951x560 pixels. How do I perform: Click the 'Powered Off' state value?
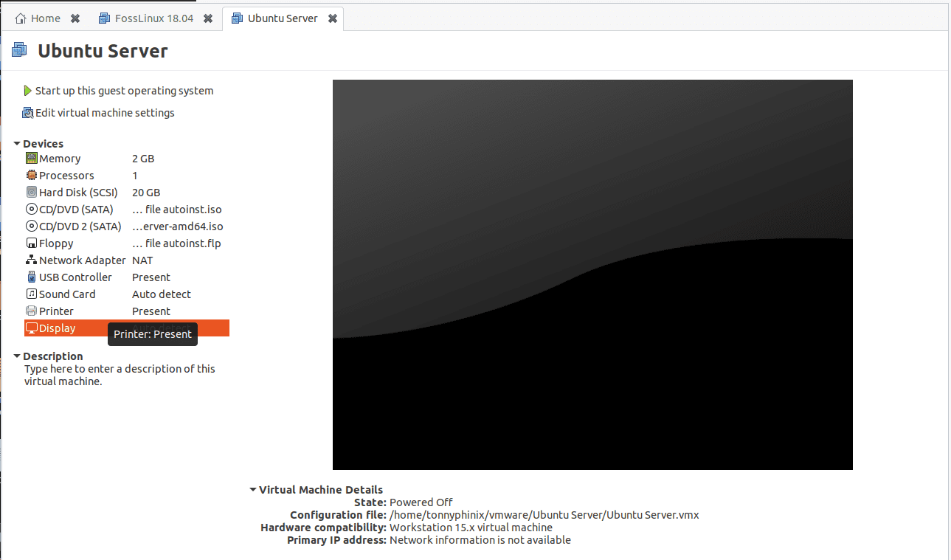421,502
